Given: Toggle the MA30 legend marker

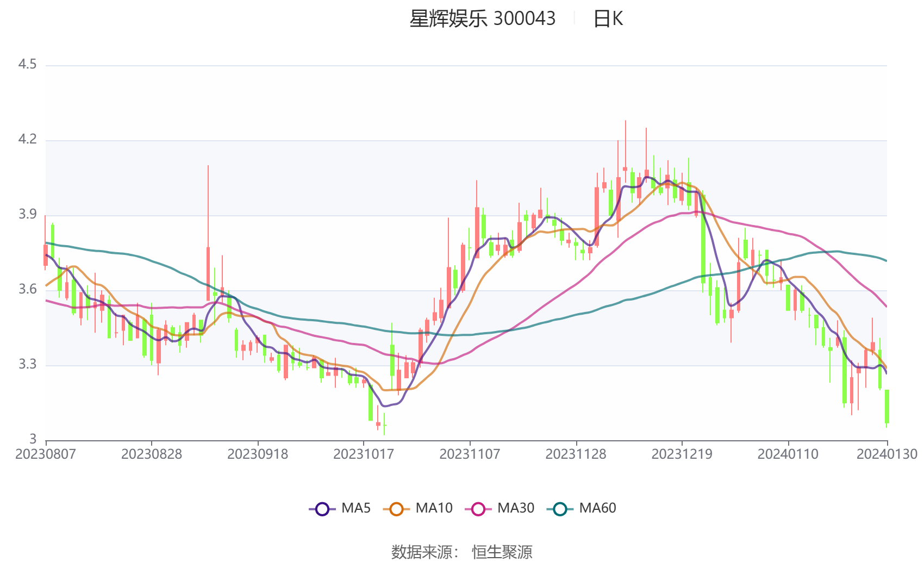Looking at the screenshot, I should pyautogui.click(x=478, y=509).
